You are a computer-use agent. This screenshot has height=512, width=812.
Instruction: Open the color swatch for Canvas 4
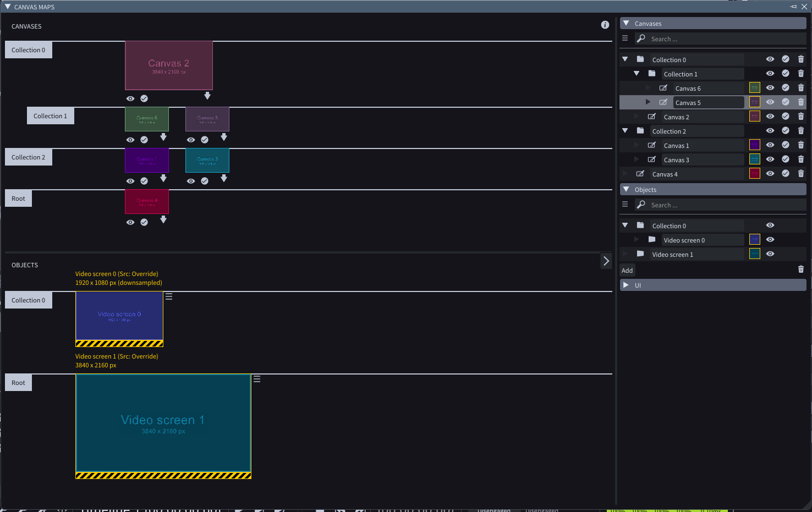click(755, 174)
